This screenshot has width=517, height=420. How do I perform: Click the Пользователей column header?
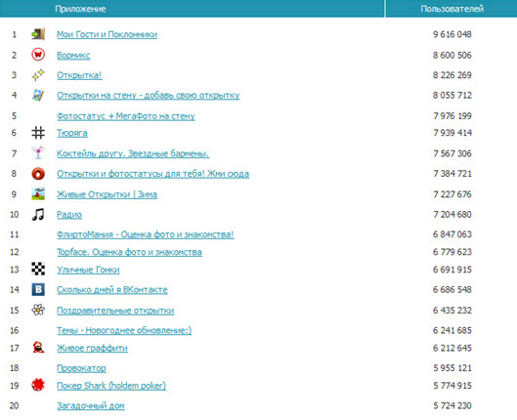pyautogui.click(x=452, y=9)
